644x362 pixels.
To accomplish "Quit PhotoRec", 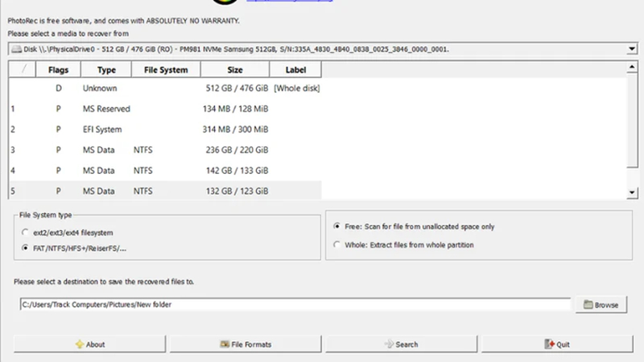I will [557, 344].
